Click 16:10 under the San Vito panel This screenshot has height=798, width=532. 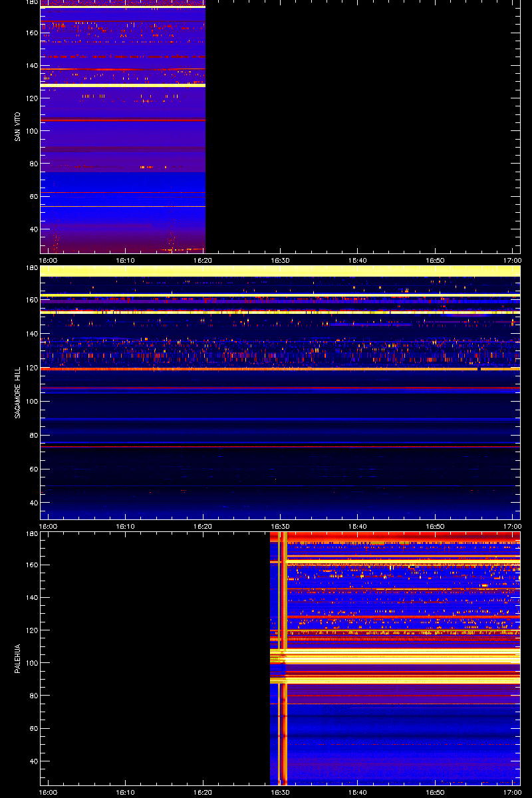tap(126, 260)
